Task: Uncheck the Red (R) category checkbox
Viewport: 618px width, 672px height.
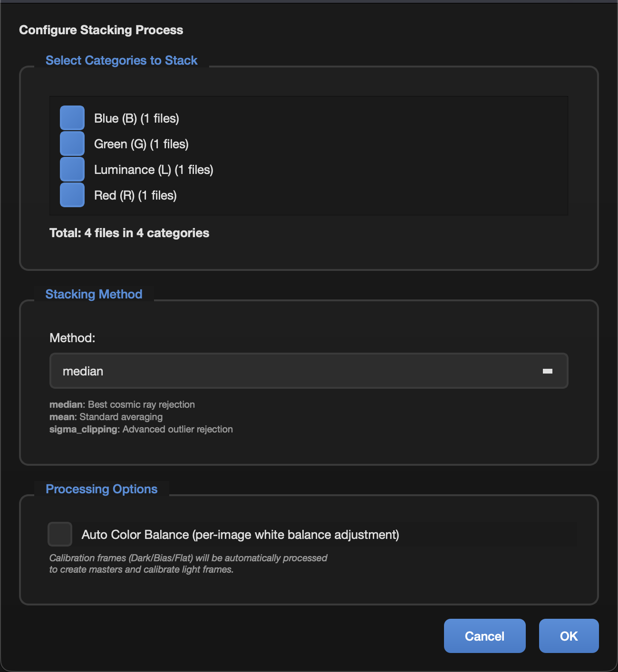Action: point(72,194)
